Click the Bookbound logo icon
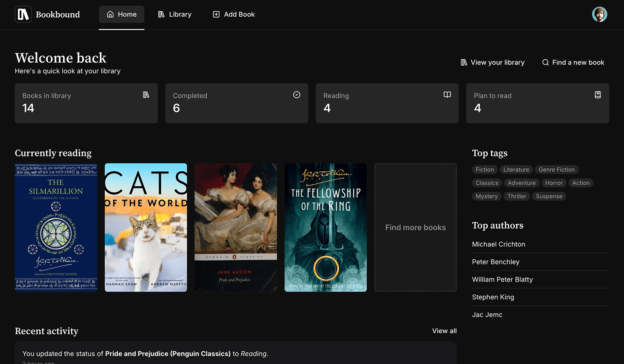Viewport: 624px width, 364px height. (x=23, y=15)
